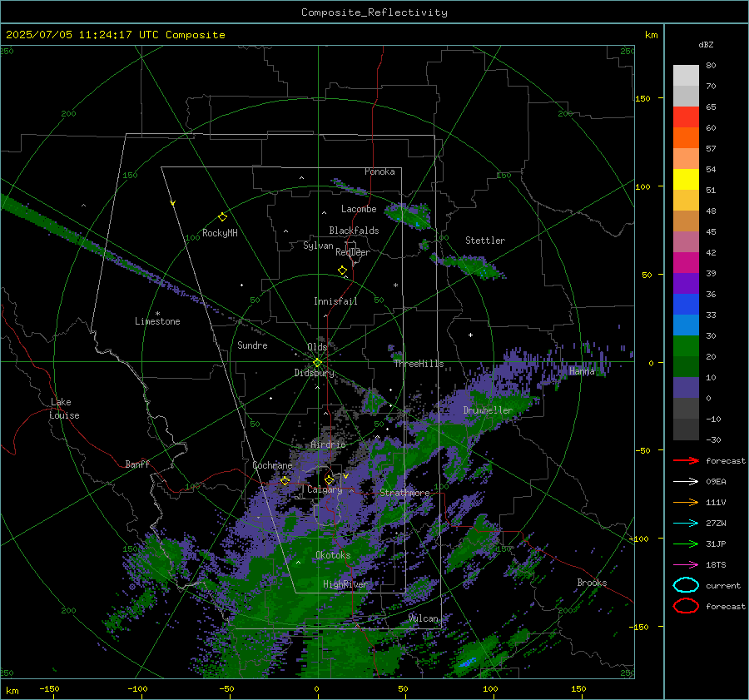Click the Blackfalds label

coord(354,231)
